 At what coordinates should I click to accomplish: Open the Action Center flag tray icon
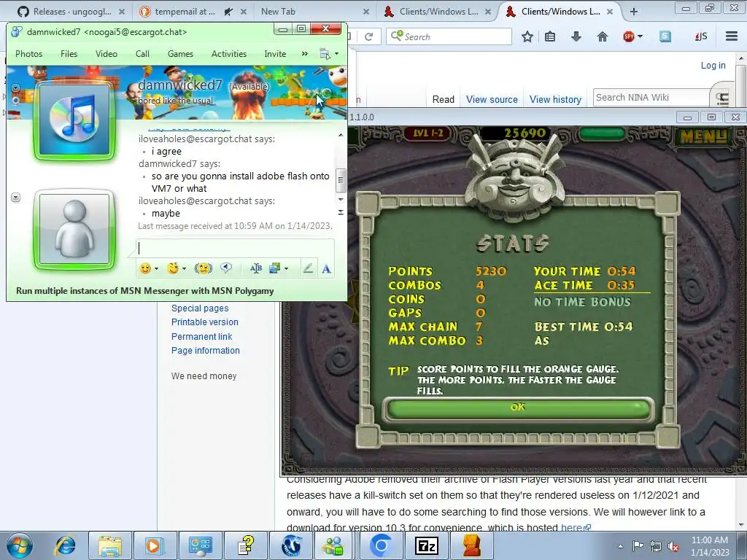638,546
